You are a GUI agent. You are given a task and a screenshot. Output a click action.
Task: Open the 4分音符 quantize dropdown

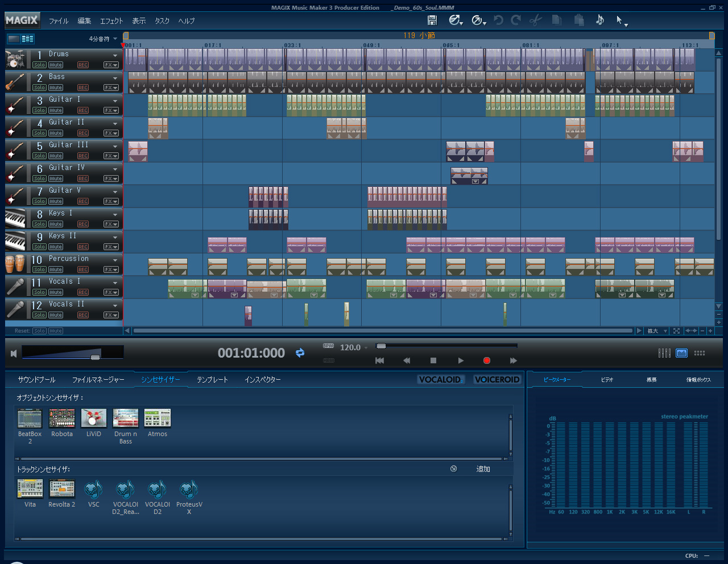[103, 39]
